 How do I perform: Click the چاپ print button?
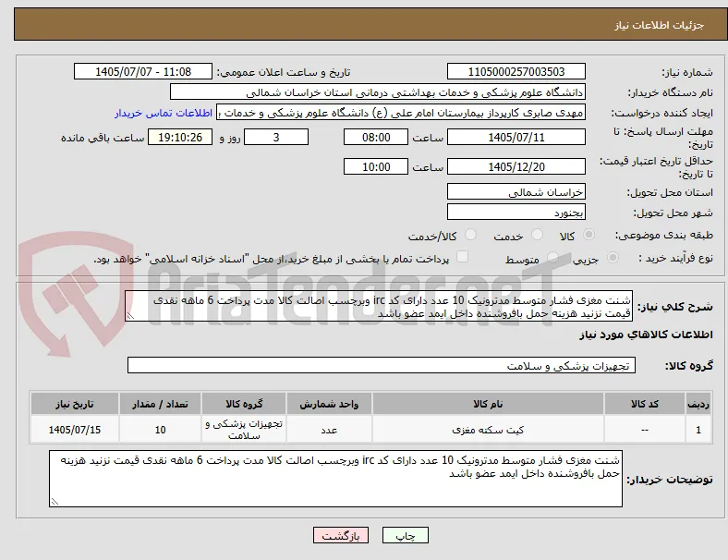405,535
